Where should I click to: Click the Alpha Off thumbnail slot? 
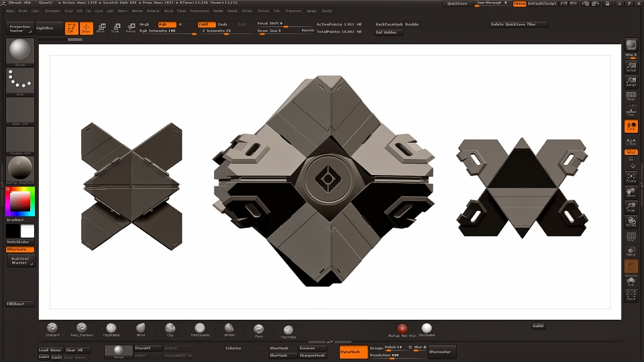(x=19, y=111)
